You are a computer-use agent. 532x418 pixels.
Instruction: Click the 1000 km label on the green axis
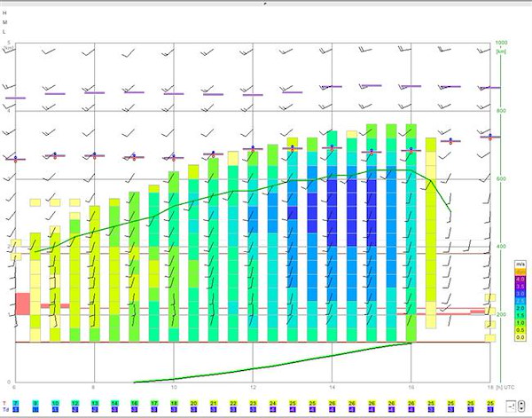tap(501, 43)
